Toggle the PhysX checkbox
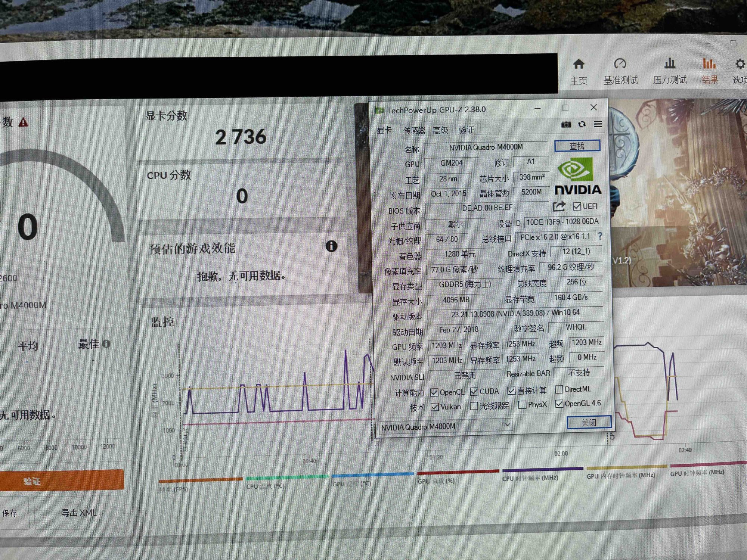Viewport: 747px width, 560px height. point(523,405)
